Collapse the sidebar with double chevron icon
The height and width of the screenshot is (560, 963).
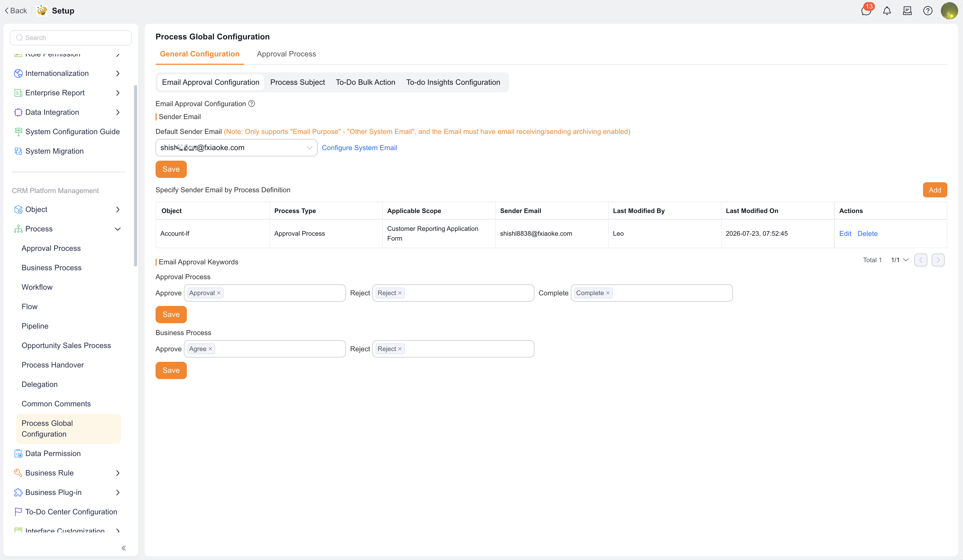pos(124,548)
